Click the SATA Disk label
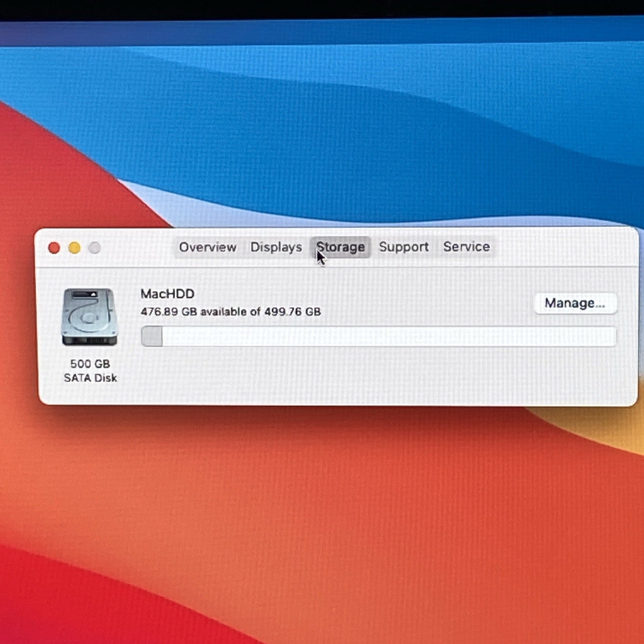The width and height of the screenshot is (644, 644). click(91, 378)
